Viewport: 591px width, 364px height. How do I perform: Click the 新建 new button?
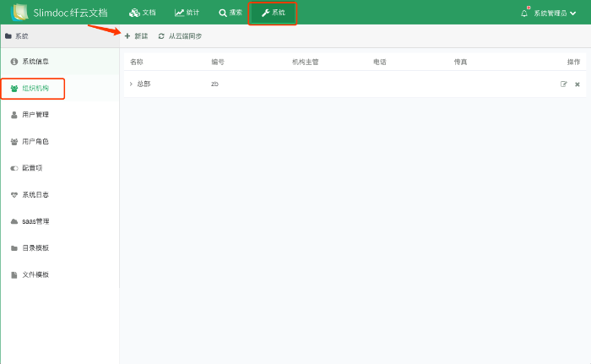136,35
